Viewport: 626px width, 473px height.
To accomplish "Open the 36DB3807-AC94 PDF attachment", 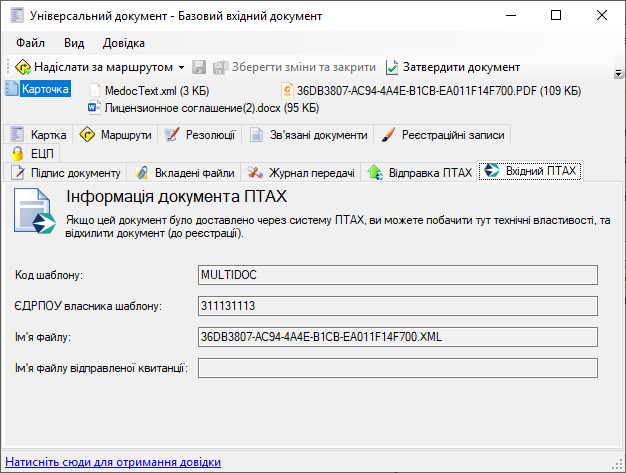I will tap(438, 91).
